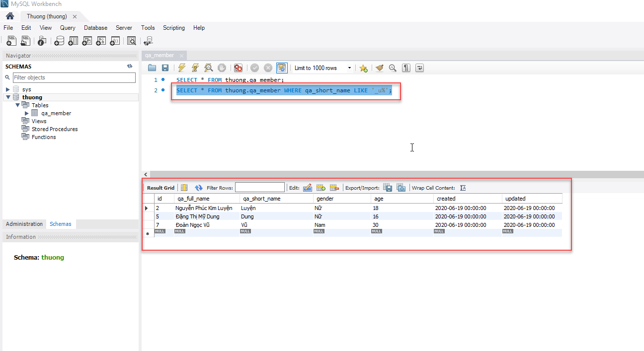This screenshot has height=351, width=644.
Task: Open the Query menu
Action: click(68, 28)
